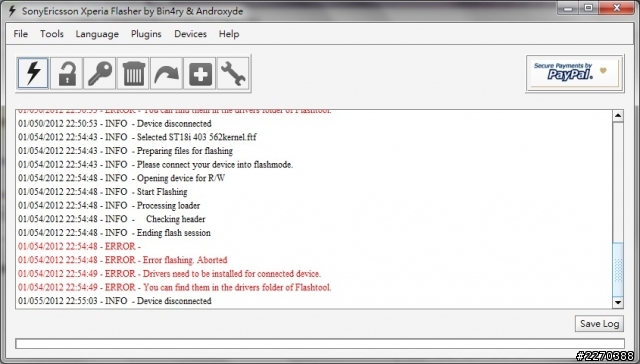Maximize the Xperia Flasher window

click(588, 8)
